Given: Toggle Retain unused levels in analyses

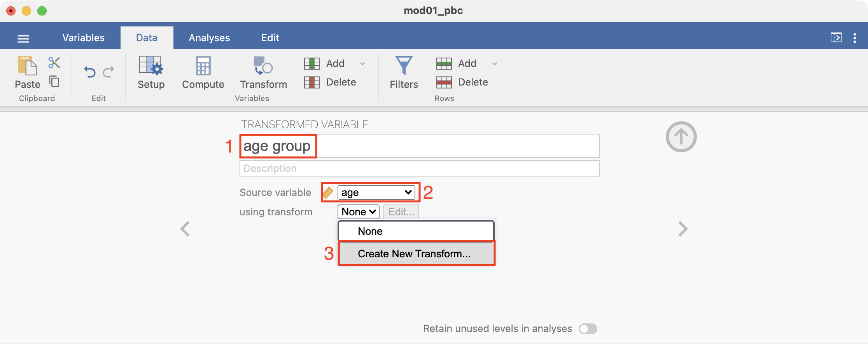Looking at the screenshot, I should tap(588, 329).
